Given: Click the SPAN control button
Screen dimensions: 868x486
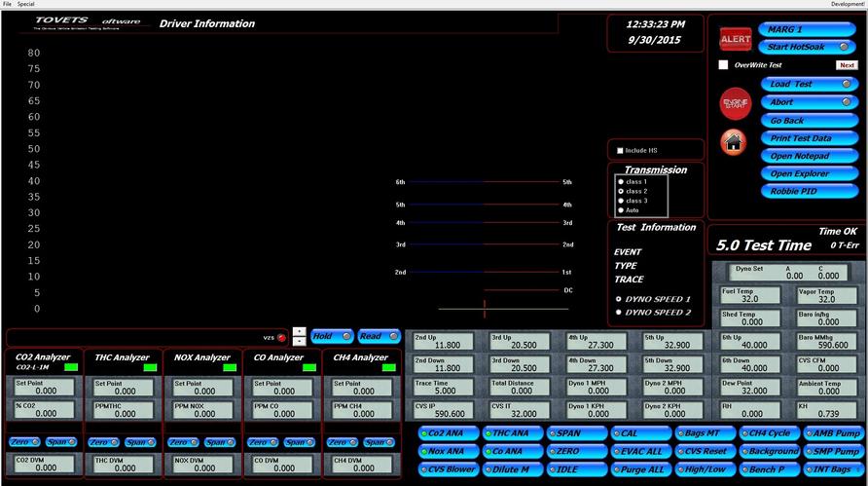Looking at the screenshot, I should (577, 433).
